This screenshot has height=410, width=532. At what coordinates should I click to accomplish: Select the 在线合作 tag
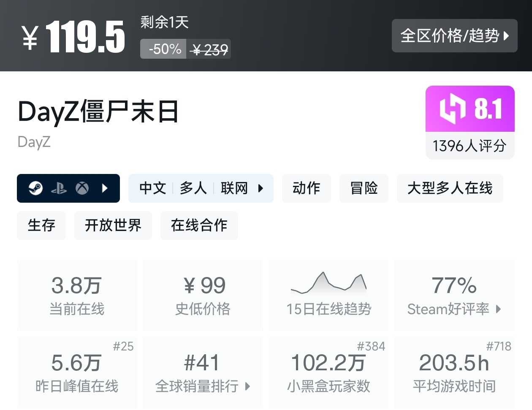click(199, 225)
